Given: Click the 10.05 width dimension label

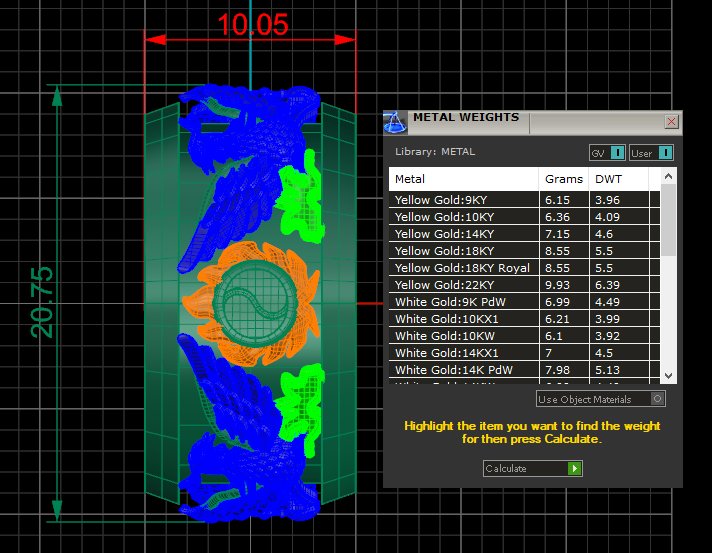Looking at the screenshot, I should [253, 24].
